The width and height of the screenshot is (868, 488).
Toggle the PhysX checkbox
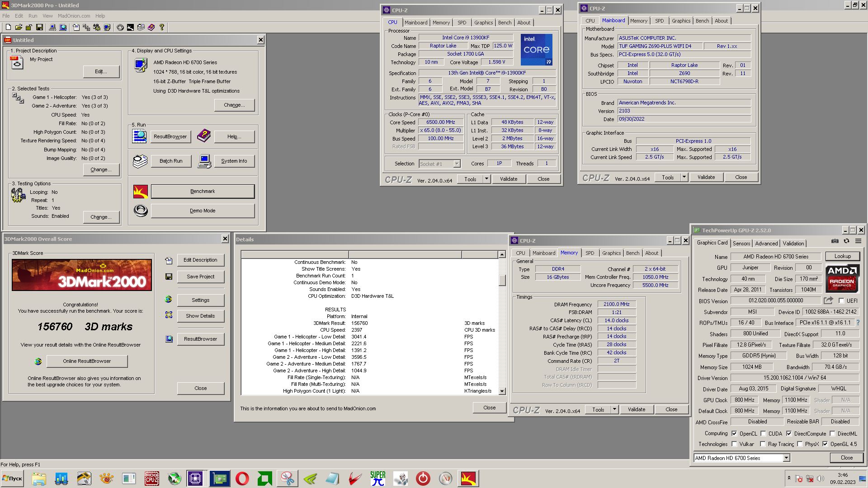click(800, 444)
